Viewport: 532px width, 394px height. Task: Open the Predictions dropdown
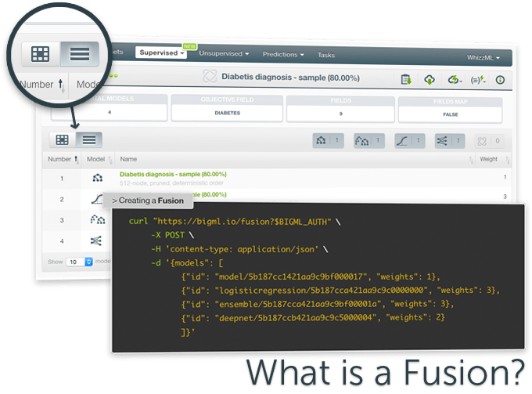(283, 54)
